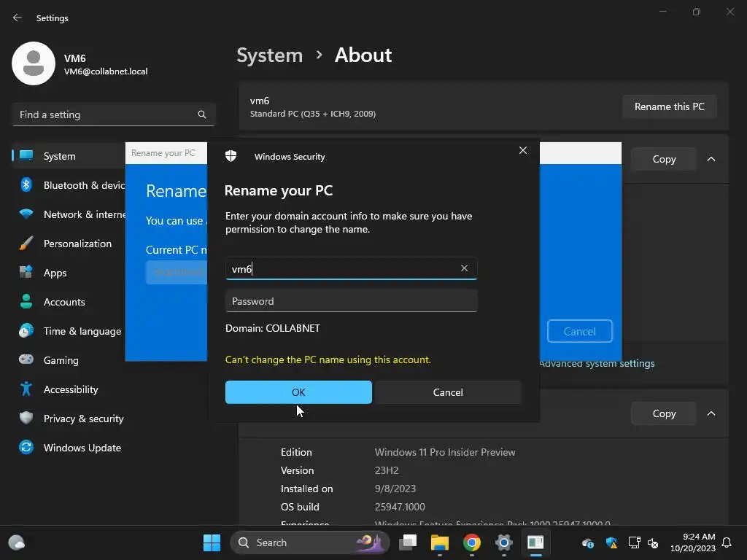This screenshot has height=560, width=747.
Task: Click the VM6@collabnet.local account text
Action: [106, 71]
